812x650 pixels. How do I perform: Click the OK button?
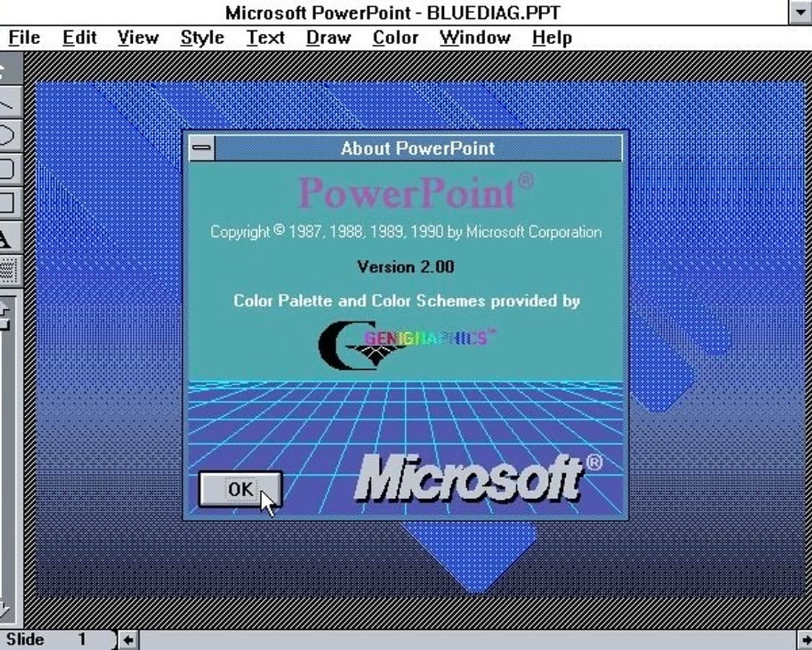click(239, 489)
